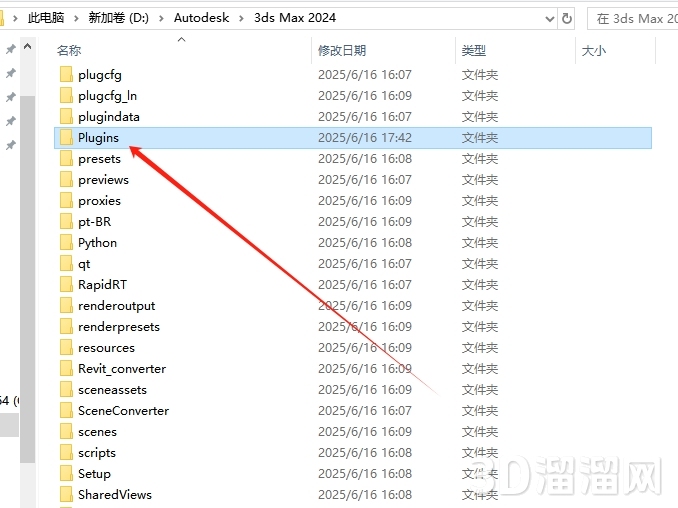This screenshot has width=678, height=508.
Task: Open the plugcfg folder icon
Action: pos(66,74)
